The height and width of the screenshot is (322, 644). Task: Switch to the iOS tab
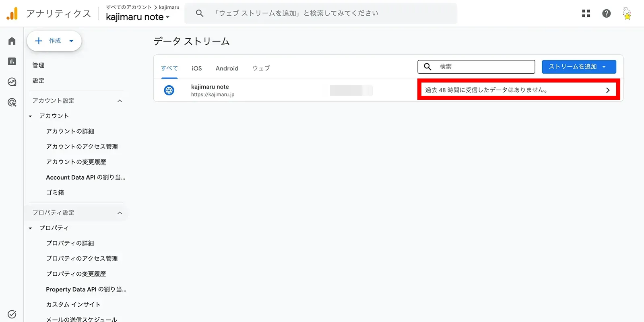click(x=197, y=68)
